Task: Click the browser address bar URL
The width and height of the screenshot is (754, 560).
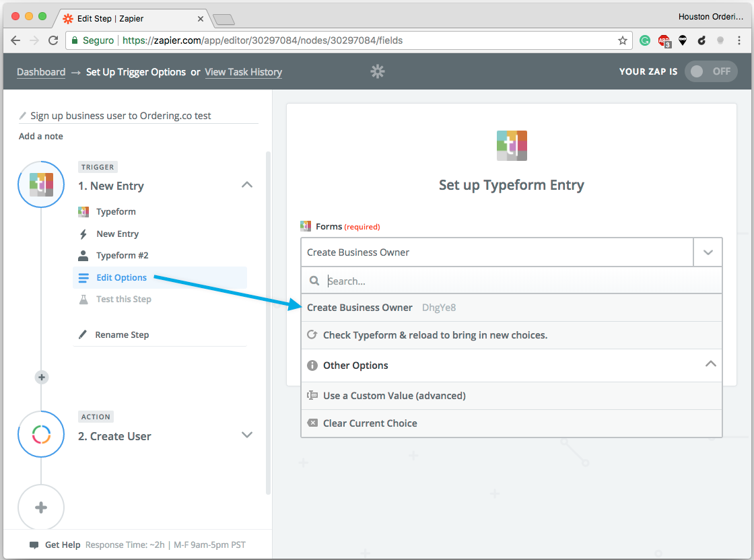Action: (x=263, y=40)
